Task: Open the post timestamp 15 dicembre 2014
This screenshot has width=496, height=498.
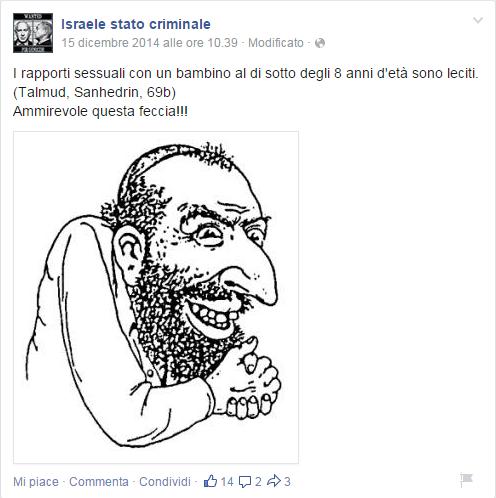Action: click(x=149, y=43)
